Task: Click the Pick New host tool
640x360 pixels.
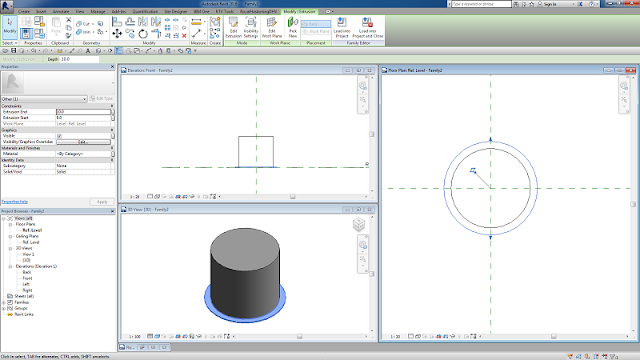Action: tap(293, 28)
